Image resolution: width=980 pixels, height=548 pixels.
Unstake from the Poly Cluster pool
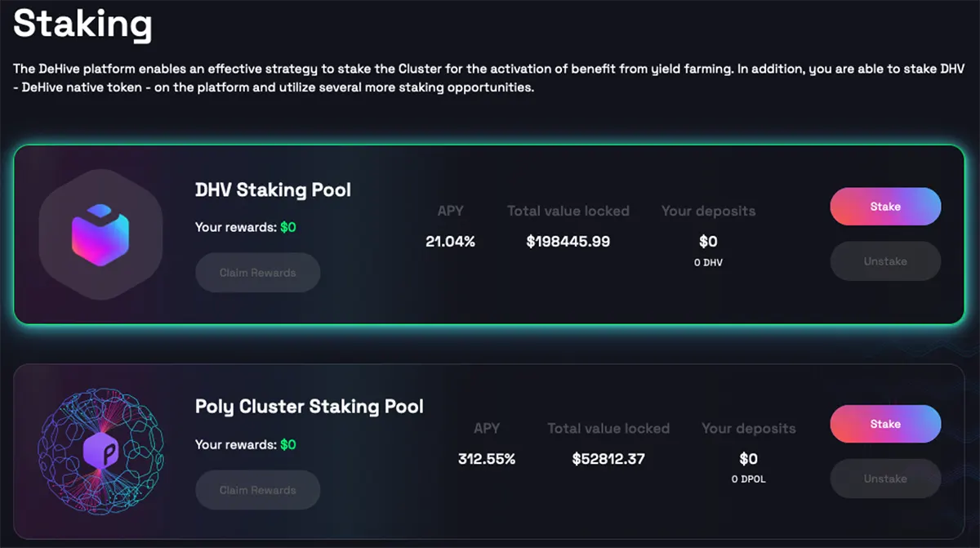tap(885, 479)
